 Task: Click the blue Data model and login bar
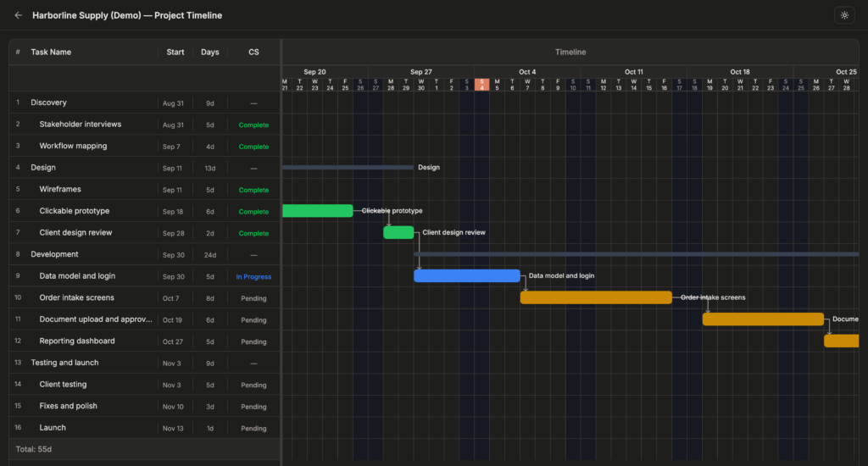(467, 275)
